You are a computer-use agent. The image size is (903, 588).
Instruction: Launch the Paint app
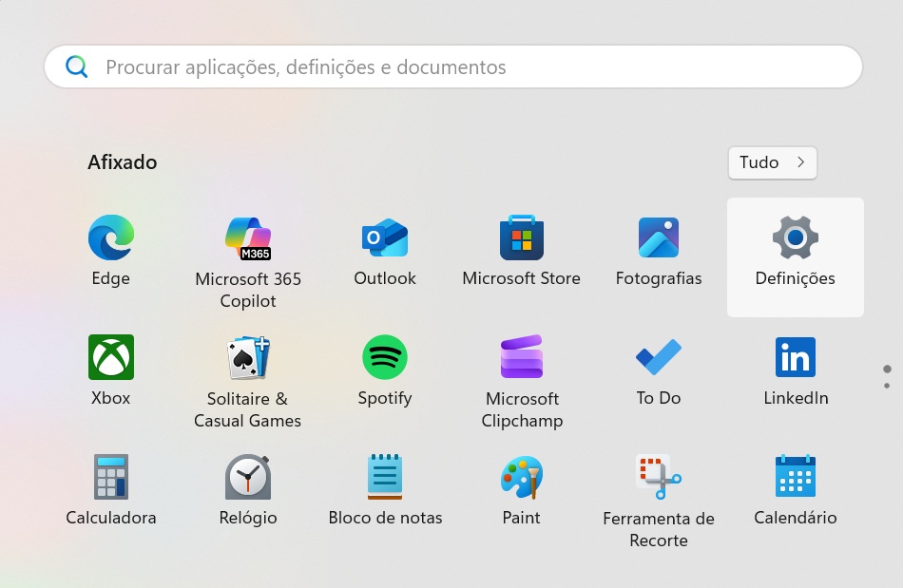click(522, 478)
